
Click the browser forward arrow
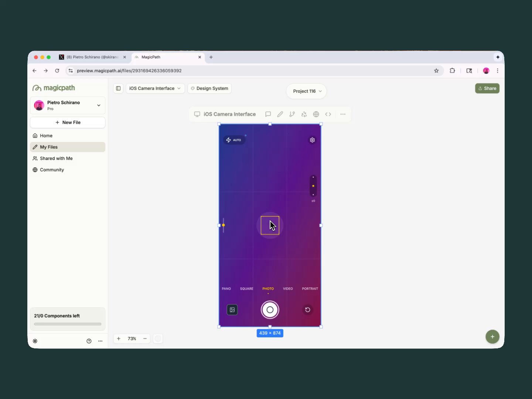(46, 71)
